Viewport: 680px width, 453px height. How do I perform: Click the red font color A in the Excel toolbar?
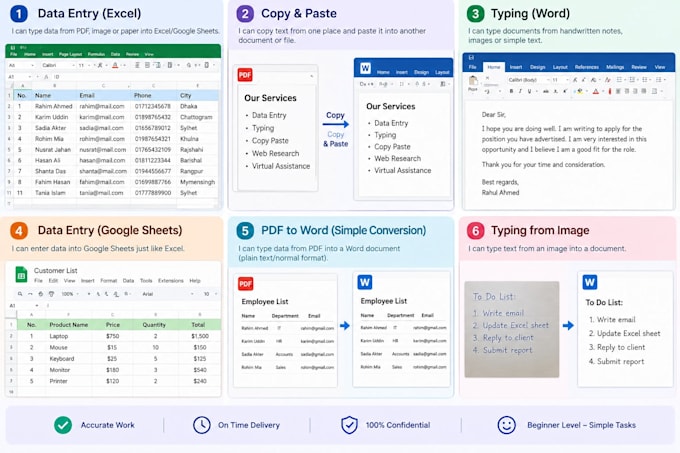click(115, 65)
